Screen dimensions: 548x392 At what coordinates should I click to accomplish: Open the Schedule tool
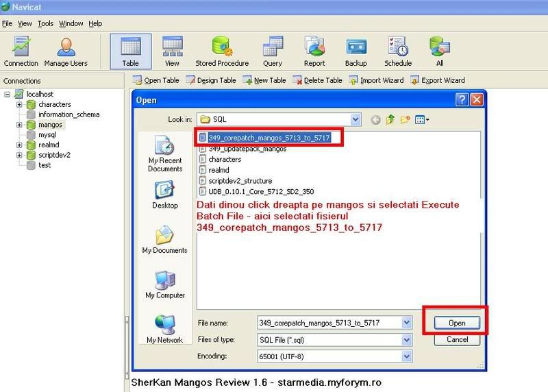tap(397, 51)
